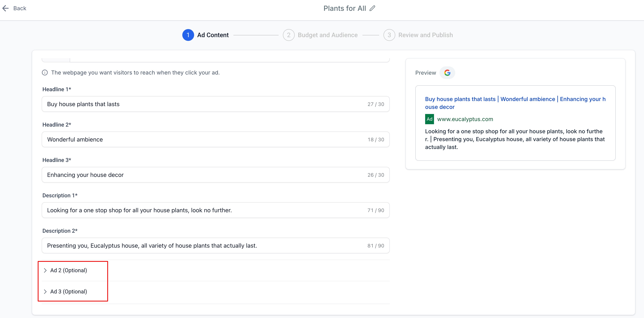Click the Back text link
Image resolution: width=644 pixels, height=318 pixels.
[x=20, y=8]
